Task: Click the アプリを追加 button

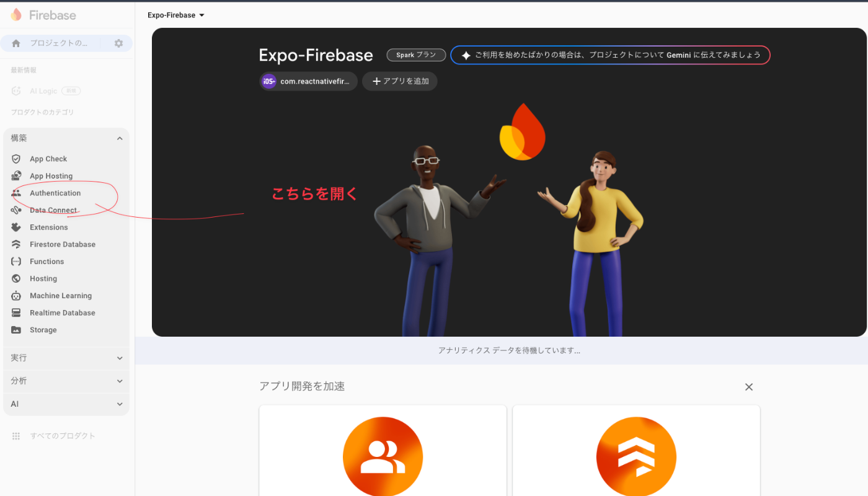Action: coord(400,81)
